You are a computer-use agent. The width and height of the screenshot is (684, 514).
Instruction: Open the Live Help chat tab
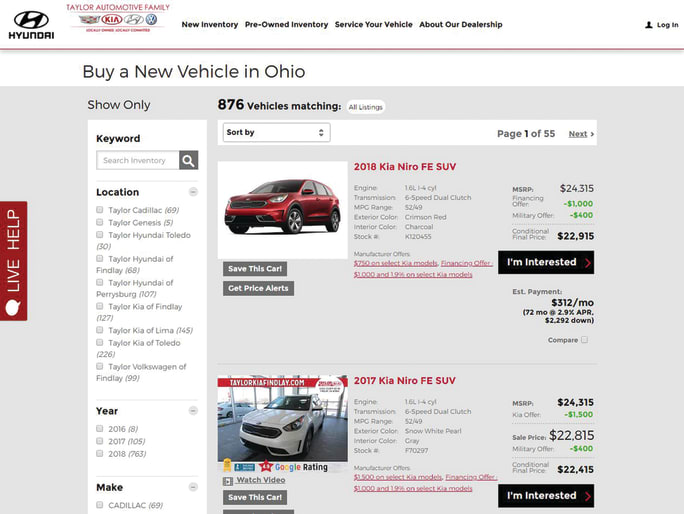click(13, 261)
